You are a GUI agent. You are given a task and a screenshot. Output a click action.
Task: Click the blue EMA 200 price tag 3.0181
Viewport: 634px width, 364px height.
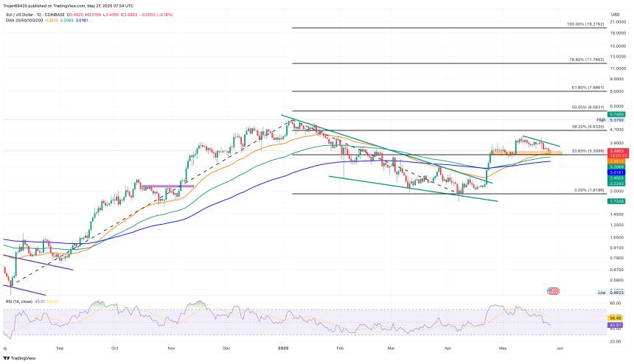point(616,172)
